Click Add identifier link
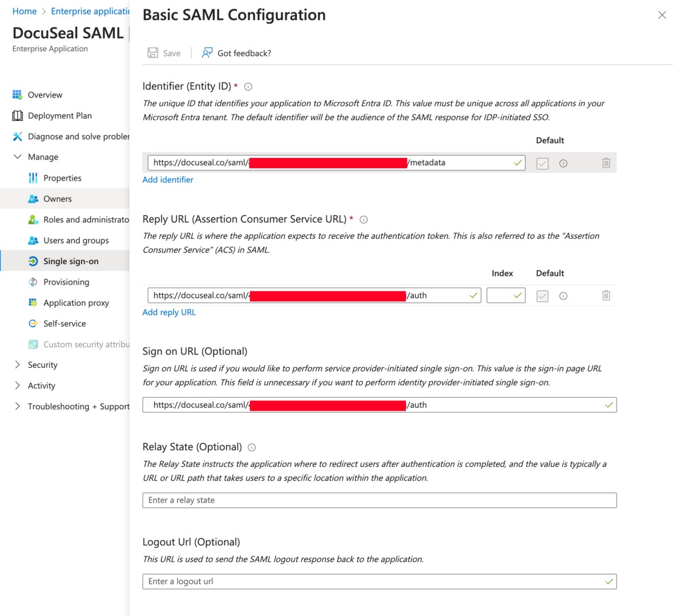 [168, 180]
